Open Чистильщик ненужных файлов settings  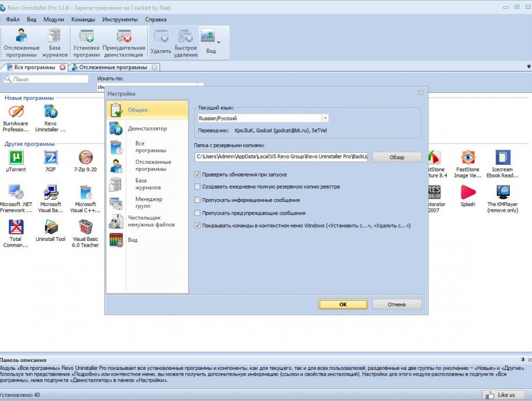click(x=147, y=221)
